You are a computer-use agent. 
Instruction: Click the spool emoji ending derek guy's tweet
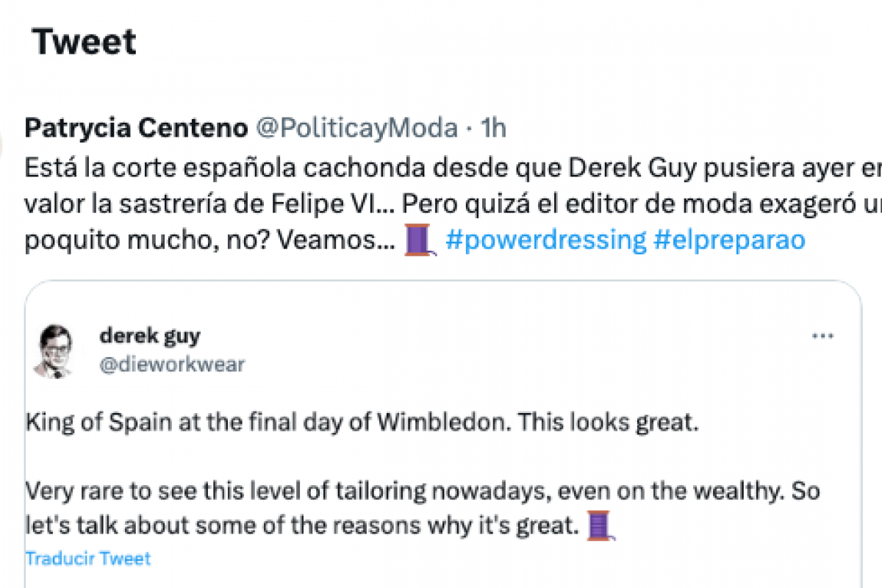tap(600, 526)
